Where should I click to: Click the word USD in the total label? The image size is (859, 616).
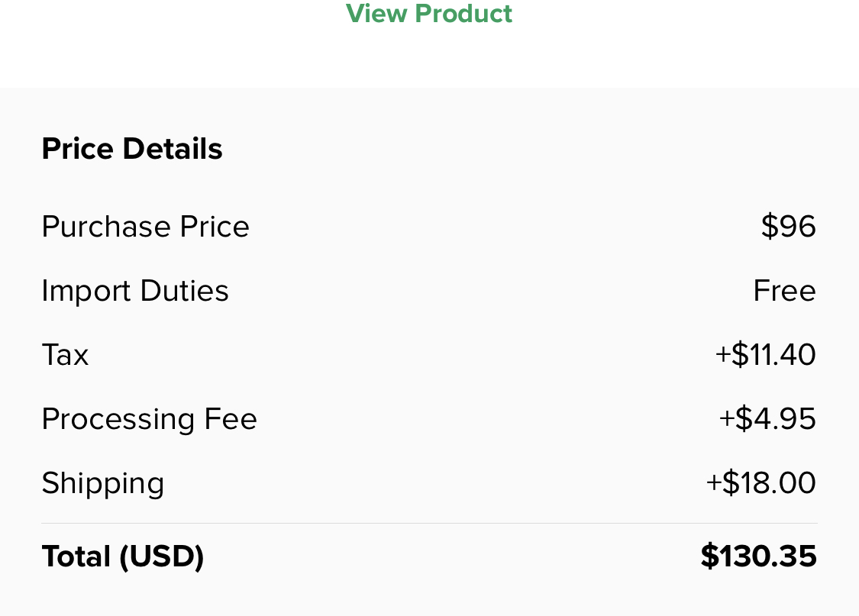point(161,556)
